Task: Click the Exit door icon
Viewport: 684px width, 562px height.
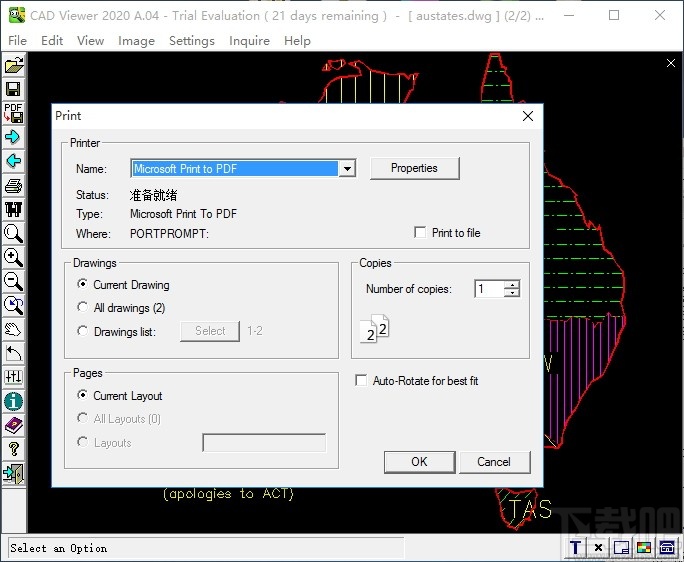Action: [14, 473]
